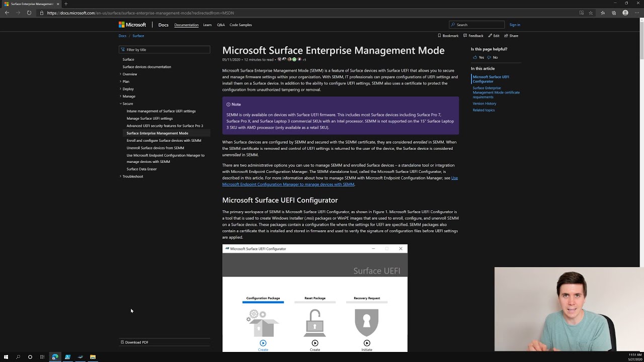Viewport: 644px width, 362px height.
Task: Open the Learn tab in the header
Action: click(207, 25)
